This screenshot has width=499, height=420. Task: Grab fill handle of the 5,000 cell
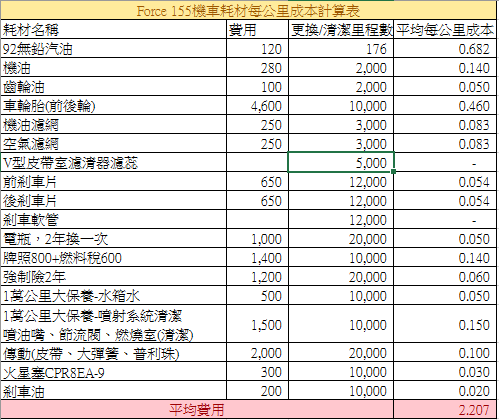pos(394,171)
